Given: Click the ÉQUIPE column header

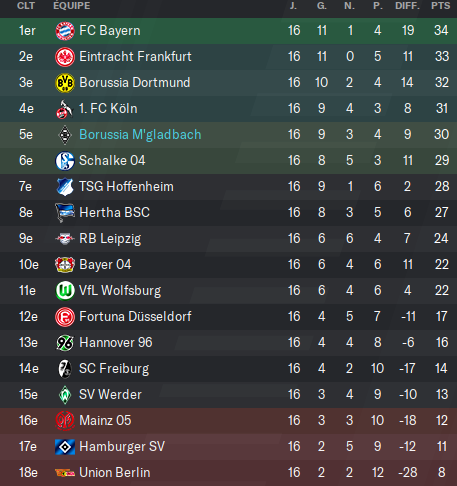Looking at the screenshot, I should tap(72, 6).
